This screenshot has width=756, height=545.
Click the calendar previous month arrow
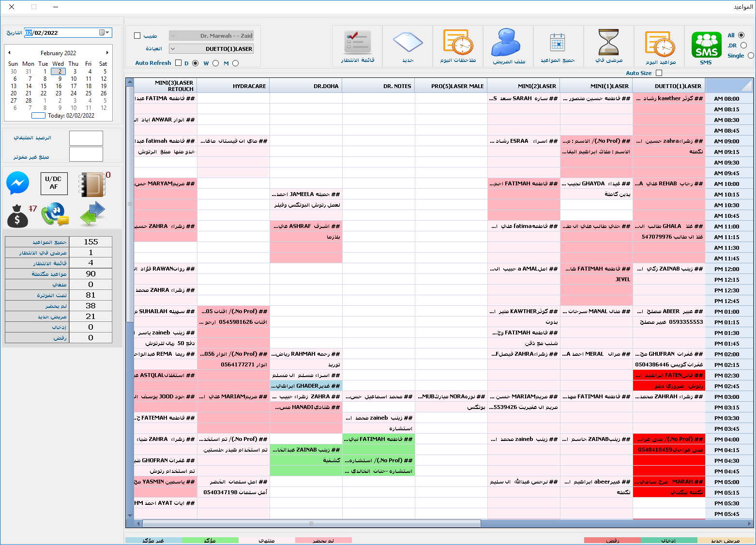pyautogui.click(x=9, y=53)
